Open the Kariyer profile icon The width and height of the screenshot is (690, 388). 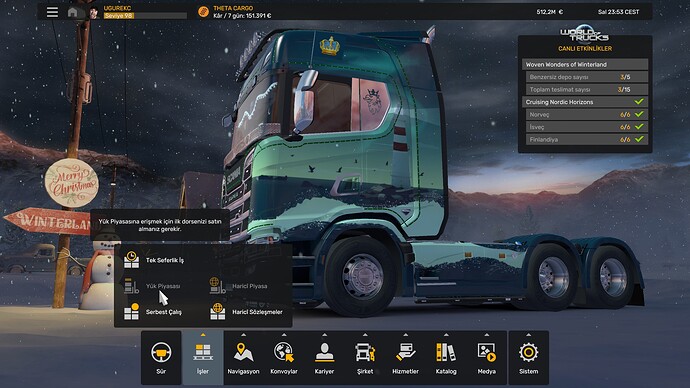324,352
